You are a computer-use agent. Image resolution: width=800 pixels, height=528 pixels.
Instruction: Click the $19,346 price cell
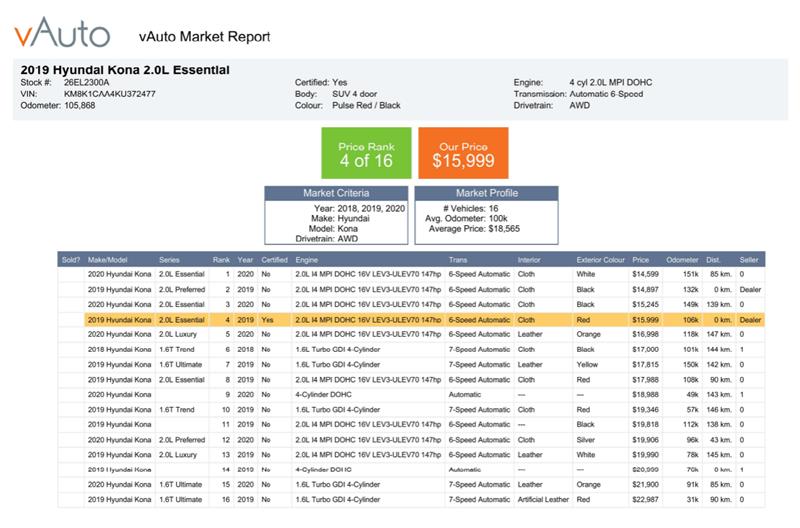(x=645, y=410)
